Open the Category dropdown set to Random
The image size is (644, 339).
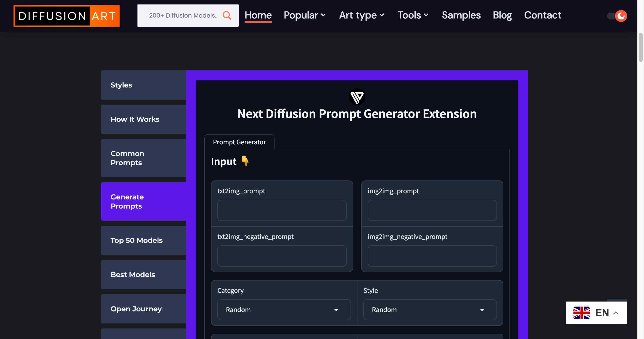pos(284,310)
